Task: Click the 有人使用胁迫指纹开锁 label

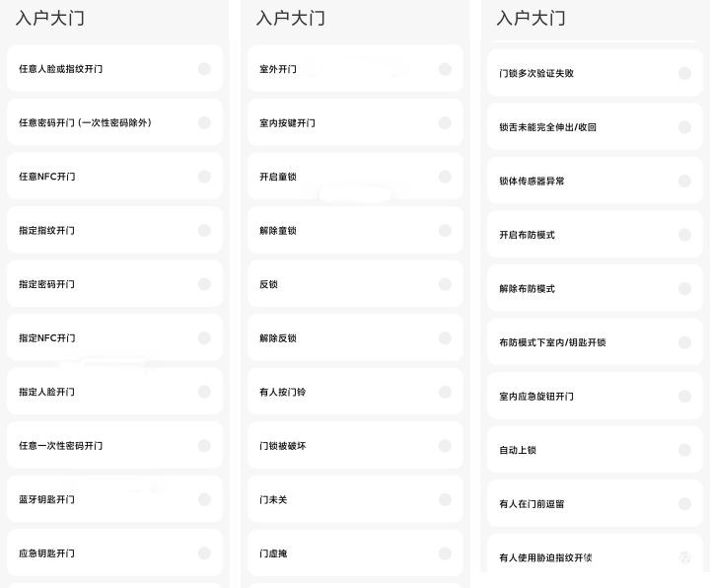Action: tap(545, 557)
